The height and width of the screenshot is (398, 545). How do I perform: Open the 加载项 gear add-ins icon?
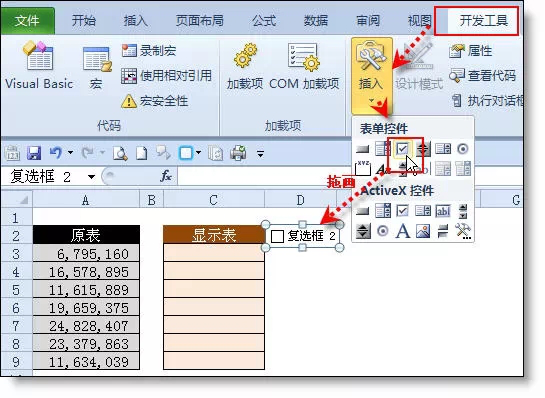[245, 56]
